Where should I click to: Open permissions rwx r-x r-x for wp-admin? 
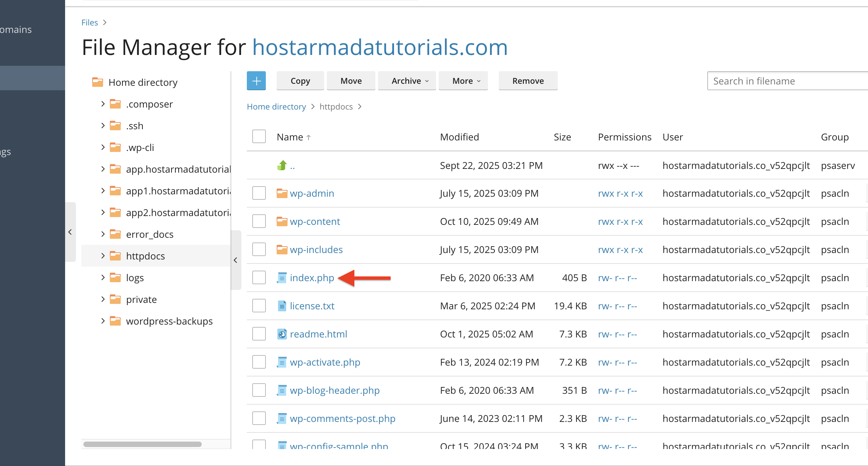pos(620,193)
